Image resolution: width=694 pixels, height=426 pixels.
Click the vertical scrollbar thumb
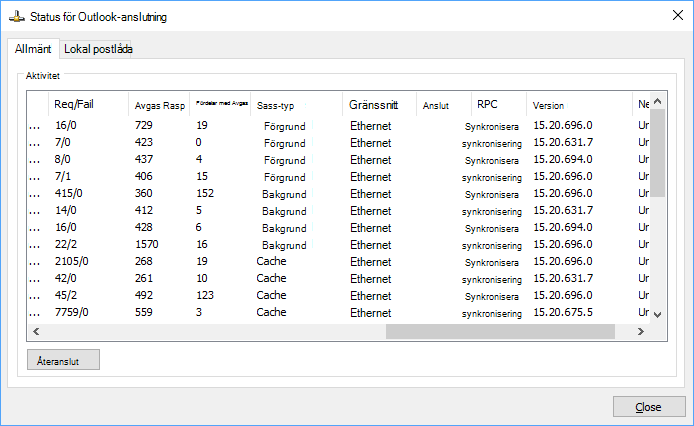[658, 153]
